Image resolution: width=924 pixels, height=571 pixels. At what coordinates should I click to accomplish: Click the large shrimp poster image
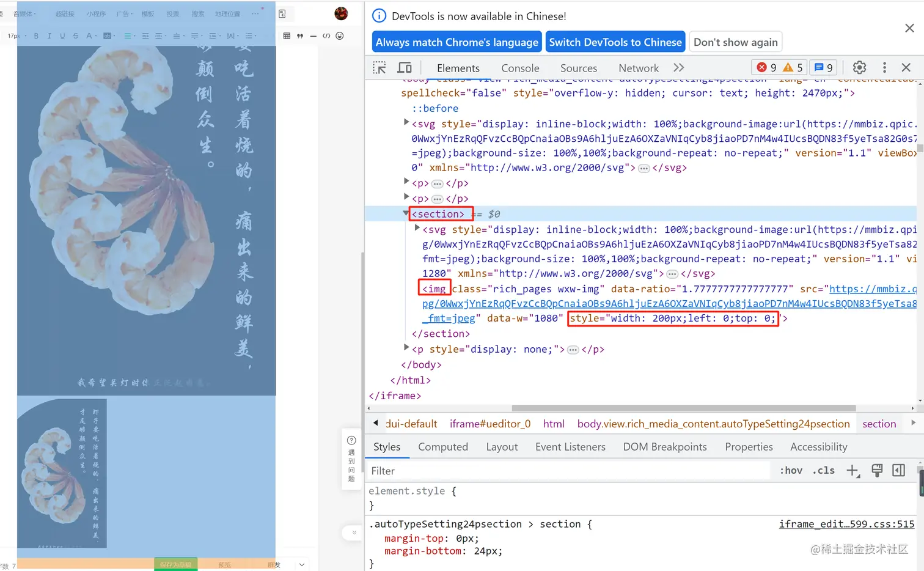tap(147, 220)
